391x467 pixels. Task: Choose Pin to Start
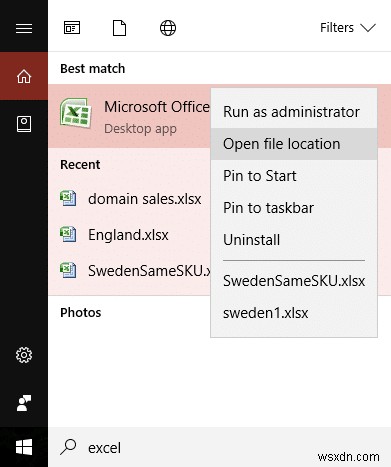click(294, 176)
